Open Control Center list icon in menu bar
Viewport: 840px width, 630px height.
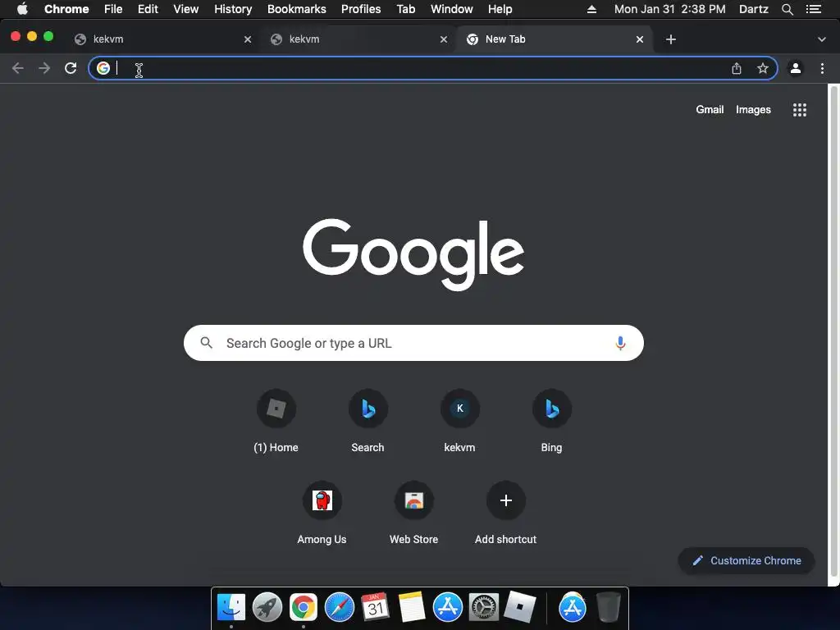click(814, 9)
